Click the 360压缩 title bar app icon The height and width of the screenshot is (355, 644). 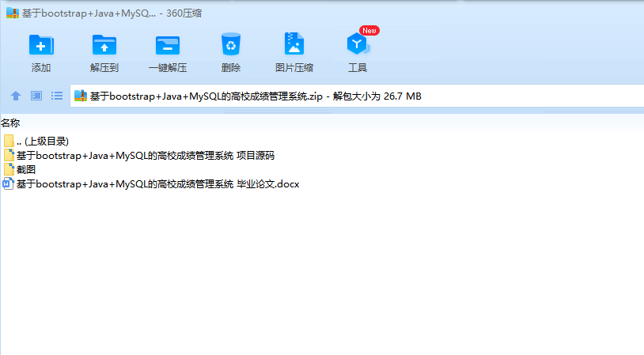13,13
